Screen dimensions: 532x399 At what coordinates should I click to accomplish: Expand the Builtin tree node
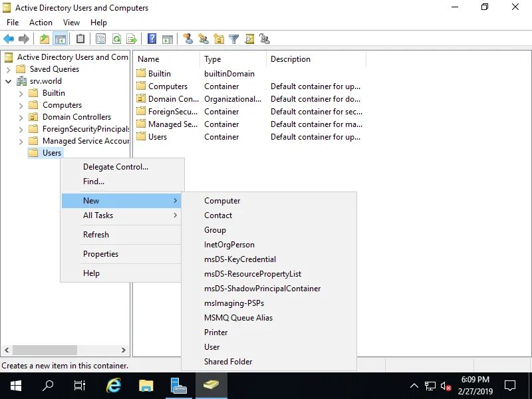pyautogui.click(x=21, y=93)
